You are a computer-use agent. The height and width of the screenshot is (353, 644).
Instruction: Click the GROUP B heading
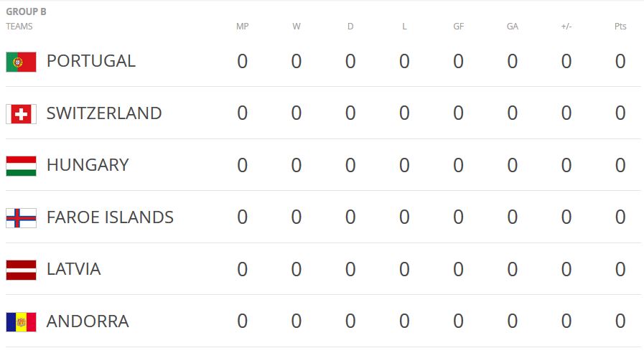tap(26, 11)
